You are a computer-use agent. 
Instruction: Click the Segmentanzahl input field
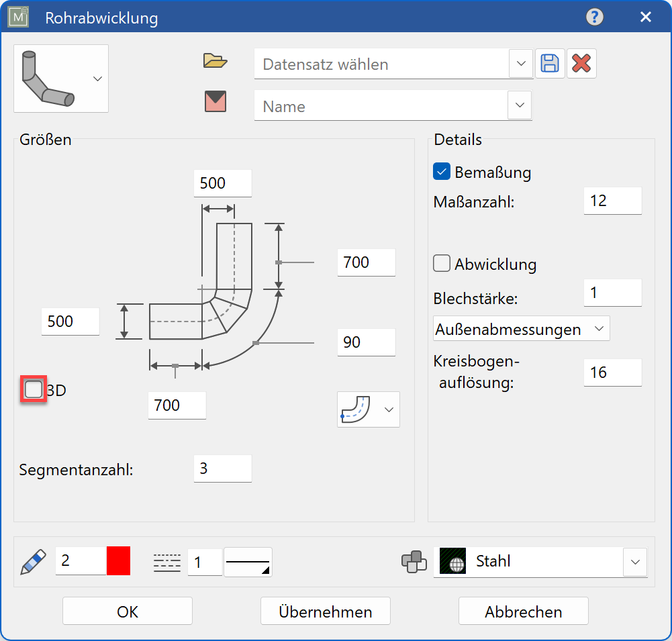click(x=222, y=468)
